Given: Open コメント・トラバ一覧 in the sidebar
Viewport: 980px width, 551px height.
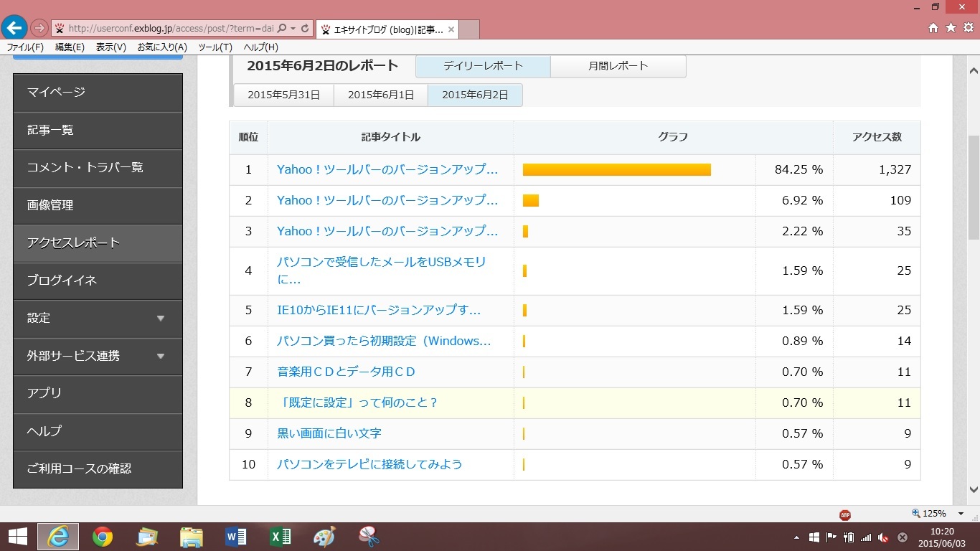Looking at the screenshot, I should (x=98, y=168).
